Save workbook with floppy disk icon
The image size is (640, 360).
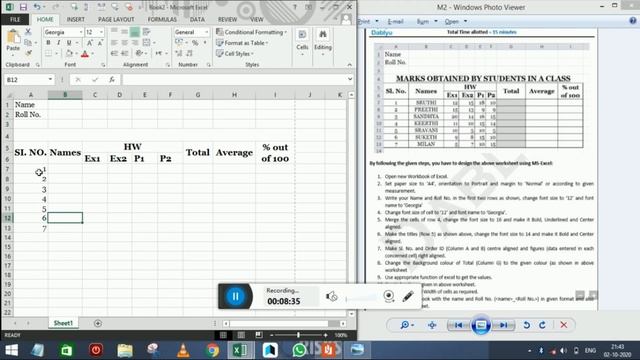(x=23, y=7)
